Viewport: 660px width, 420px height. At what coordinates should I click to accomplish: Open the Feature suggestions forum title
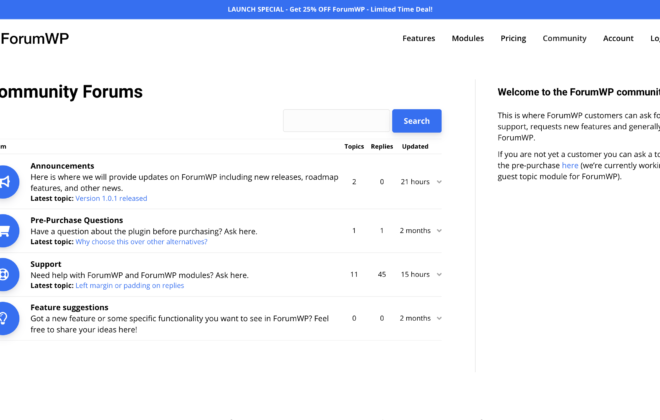tap(69, 307)
